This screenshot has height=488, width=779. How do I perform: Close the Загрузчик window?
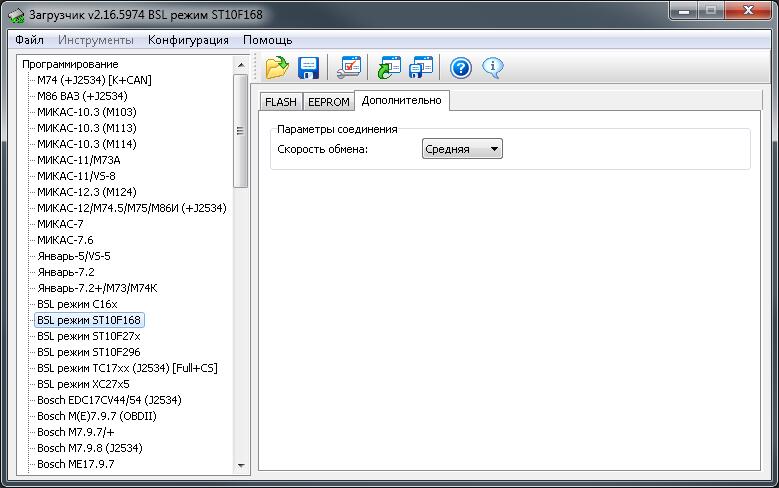(x=748, y=10)
